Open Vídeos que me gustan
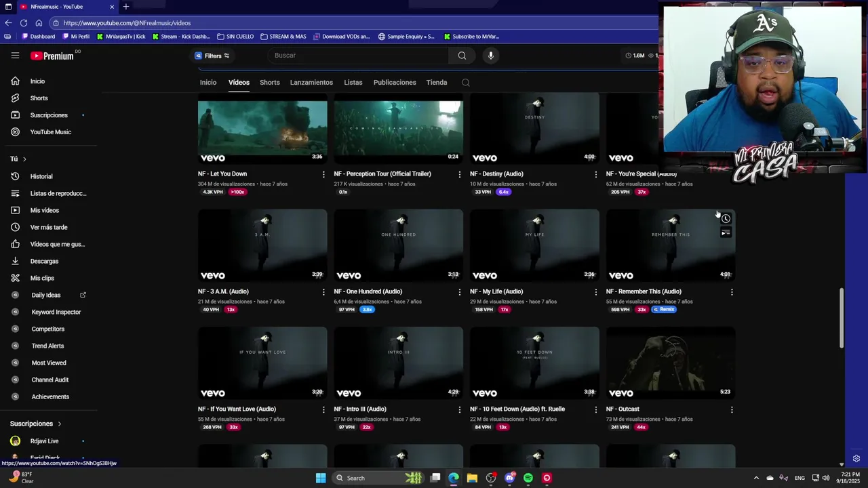868x488 pixels. pos(57,244)
